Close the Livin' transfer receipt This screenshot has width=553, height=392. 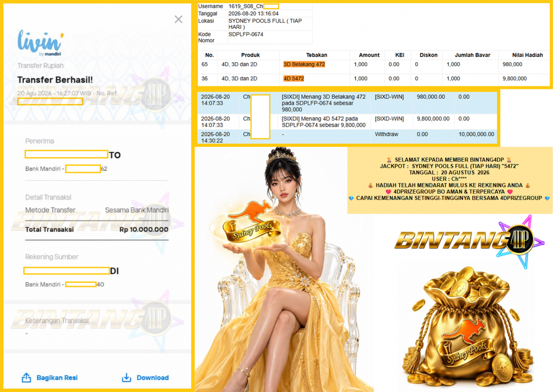tap(178, 19)
